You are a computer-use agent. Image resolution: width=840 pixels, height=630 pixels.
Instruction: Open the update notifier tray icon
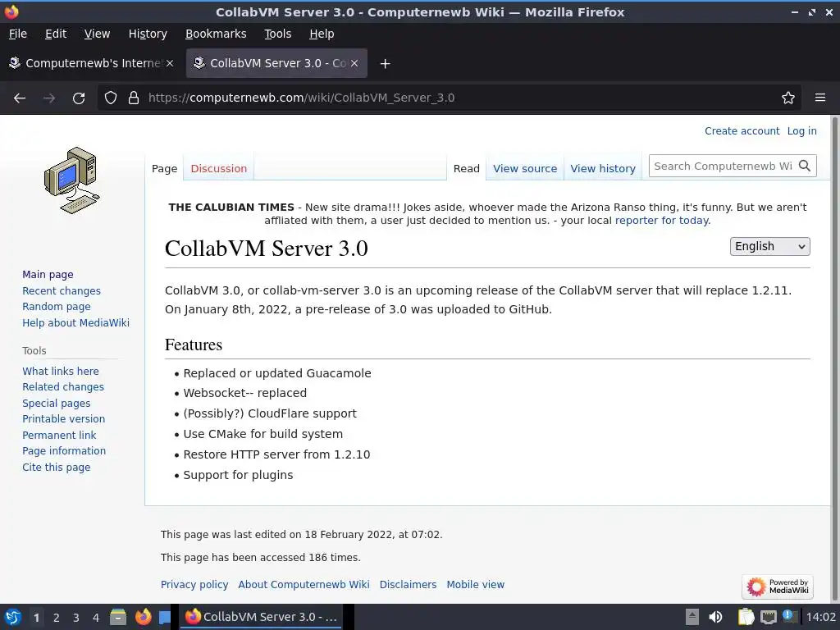(x=789, y=616)
